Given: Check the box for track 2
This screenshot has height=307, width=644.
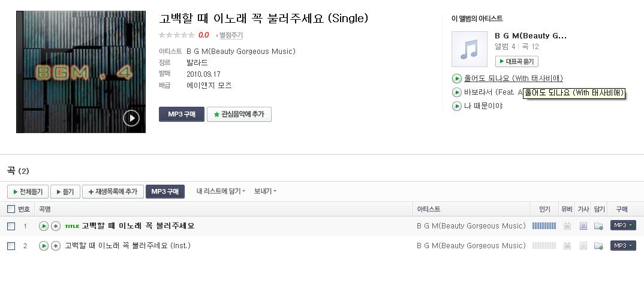Looking at the screenshot, I should (11, 246).
